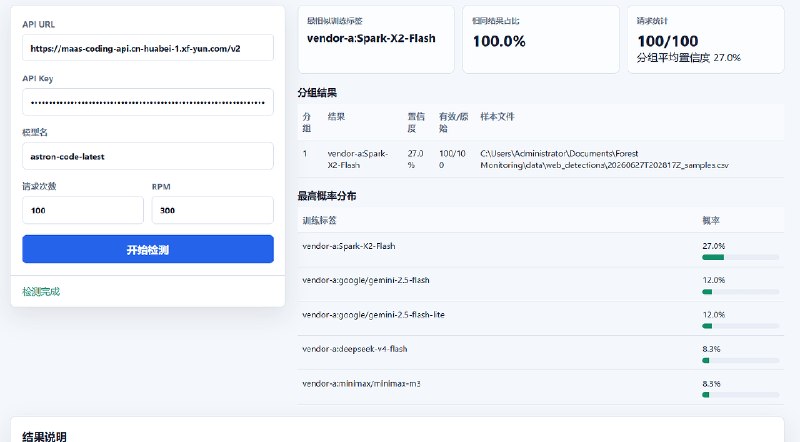Click the vendor-a:deepseek-v4-flash row label
The width and height of the screenshot is (800, 442).
pos(355,349)
